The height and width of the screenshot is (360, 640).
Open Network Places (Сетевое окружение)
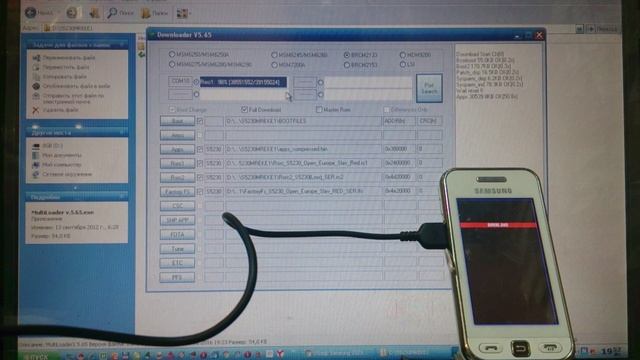pos(67,174)
